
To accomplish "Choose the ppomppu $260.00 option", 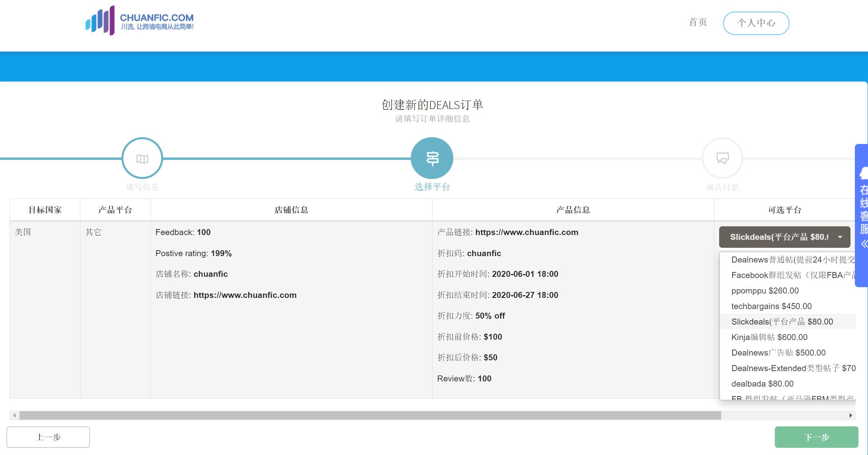I will coord(788,291).
